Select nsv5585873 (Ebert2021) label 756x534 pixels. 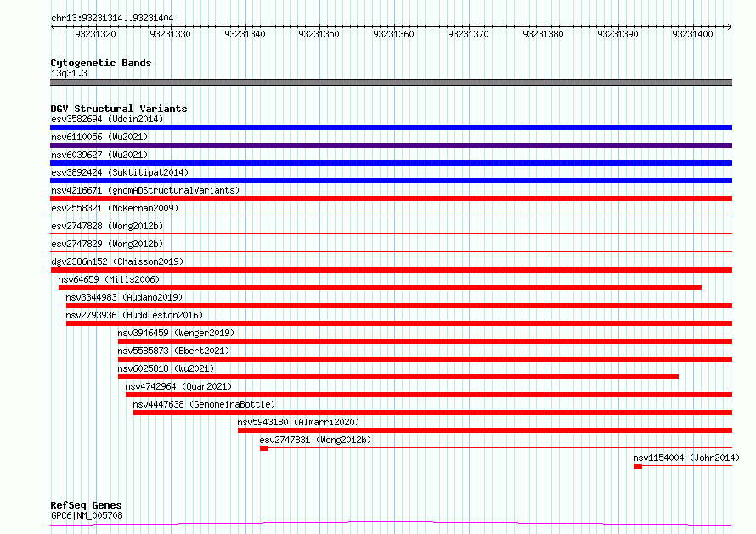(173, 351)
